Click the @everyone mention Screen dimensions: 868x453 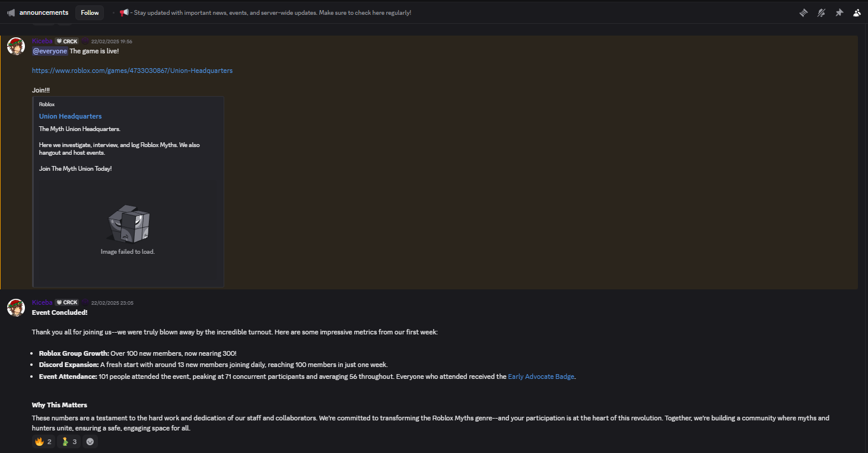pyautogui.click(x=50, y=51)
